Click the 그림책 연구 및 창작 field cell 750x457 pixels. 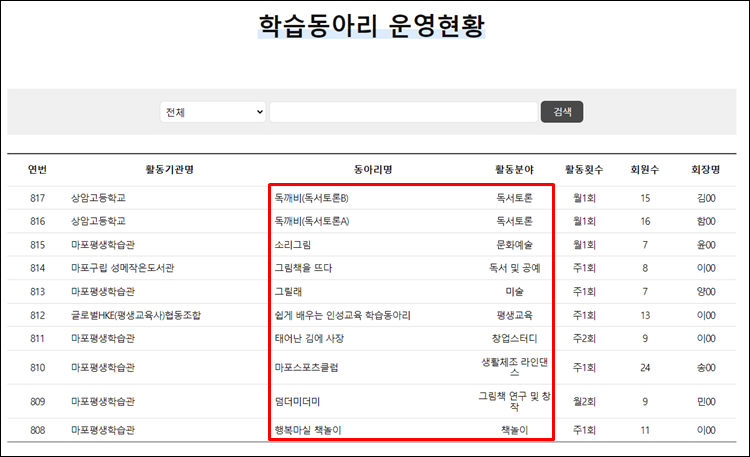click(514, 401)
